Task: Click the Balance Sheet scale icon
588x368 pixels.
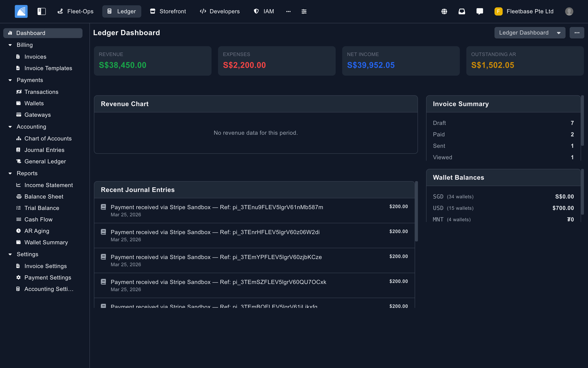Action: coord(19,196)
